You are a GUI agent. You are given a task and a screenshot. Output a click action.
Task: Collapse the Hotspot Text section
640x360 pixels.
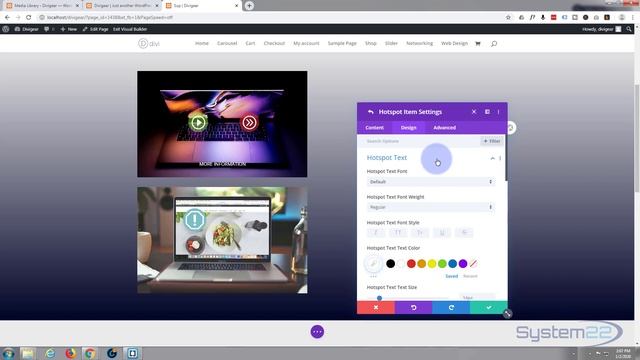(x=493, y=158)
